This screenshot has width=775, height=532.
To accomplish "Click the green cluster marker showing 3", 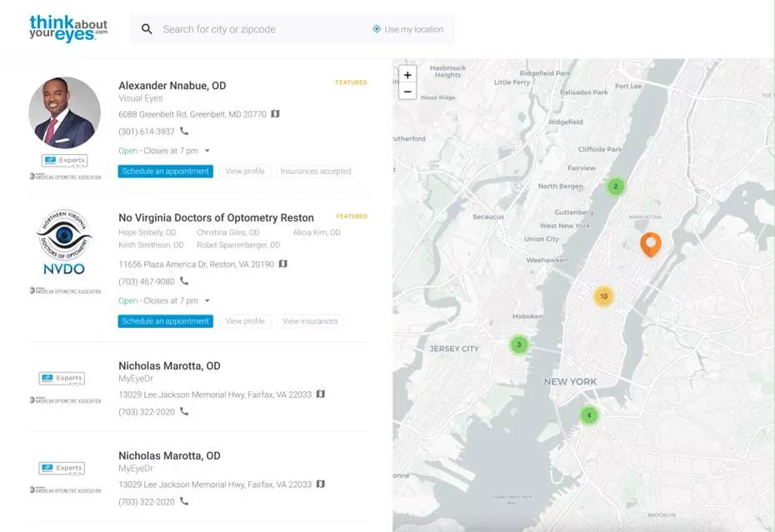I will click(x=518, y=345).
